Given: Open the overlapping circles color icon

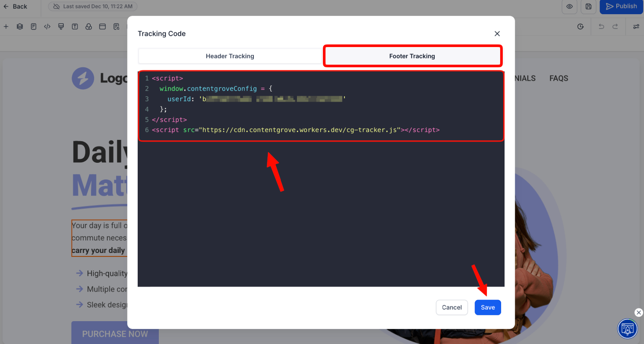Looking at the screenshot, I should coord(89,27).
